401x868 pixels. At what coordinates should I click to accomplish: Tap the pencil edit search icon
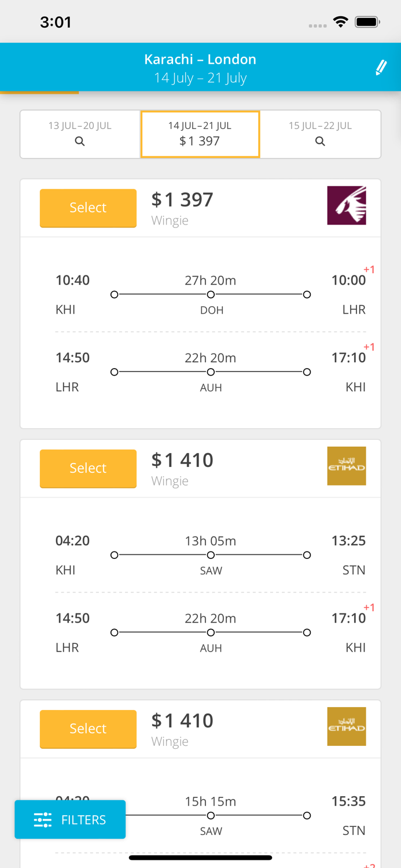pyautogui.click(x=381, y=68)
